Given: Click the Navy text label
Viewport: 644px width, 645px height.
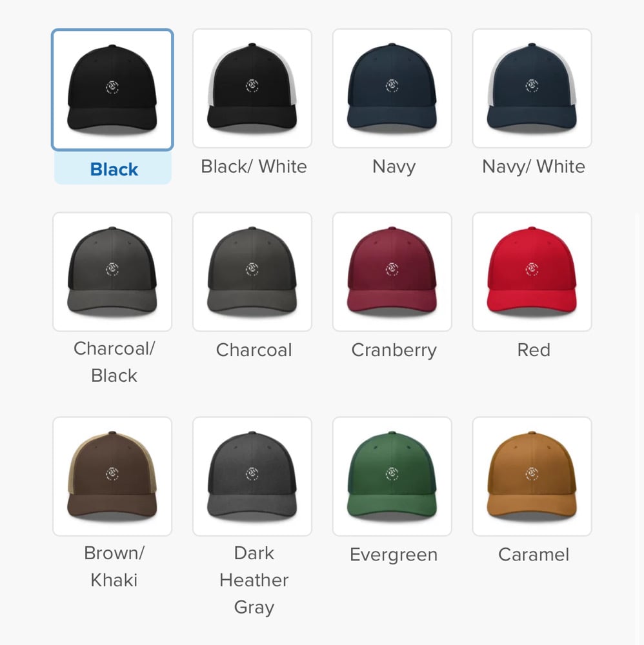Looking at the screenshot, I should coord(394,168).
